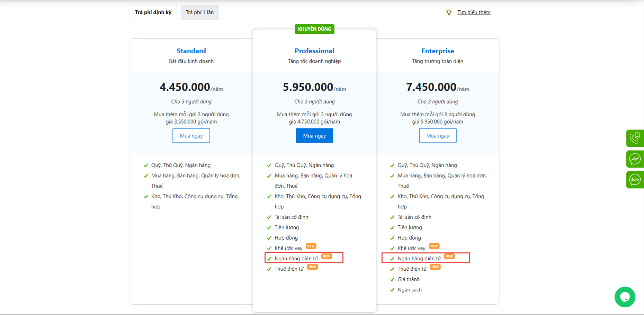644x315 pixels.
Task: Open the green live chat bubble
Action: point(625,297)
